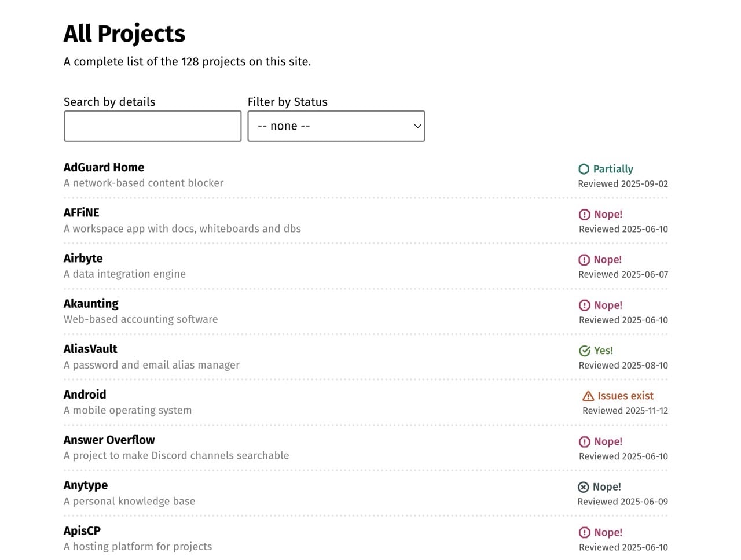Image resolution: width=741 pixels, height=560 pixels.
Task: Open the AFFiNE project page
Action: click(x=82, y=213)
